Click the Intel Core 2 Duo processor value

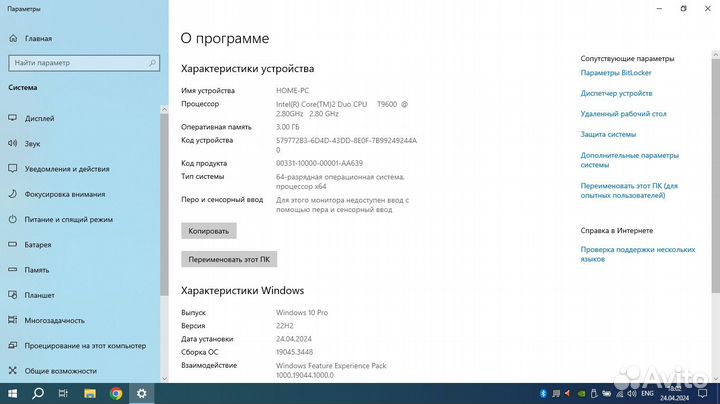point(342,109)
